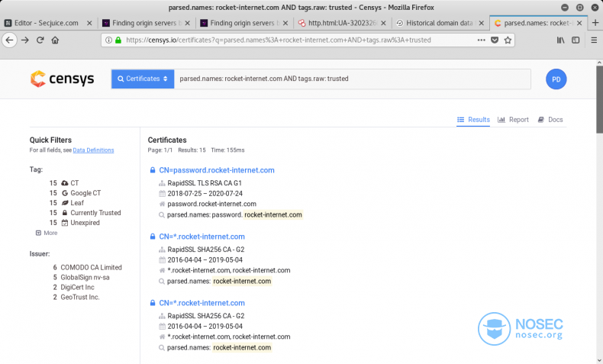
Task: Click the Censys search query field
Action: click(353, 79)
